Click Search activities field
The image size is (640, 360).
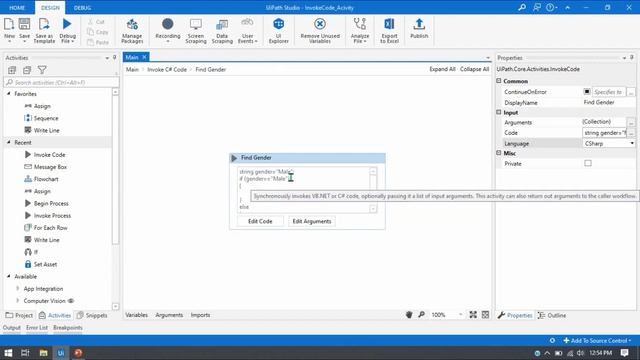pyautogui.click(x=62, y=82)
